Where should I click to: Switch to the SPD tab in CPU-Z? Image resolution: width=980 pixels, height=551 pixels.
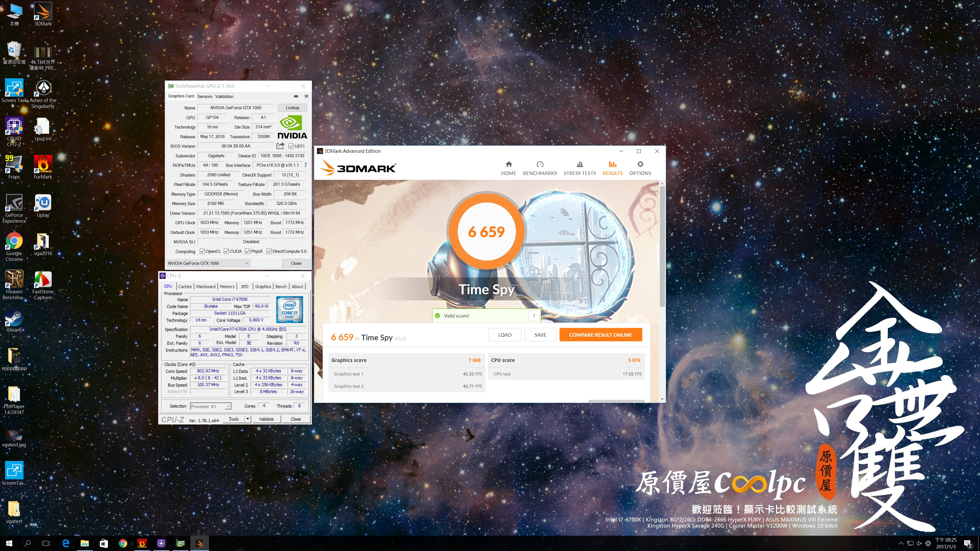(245, 286)
